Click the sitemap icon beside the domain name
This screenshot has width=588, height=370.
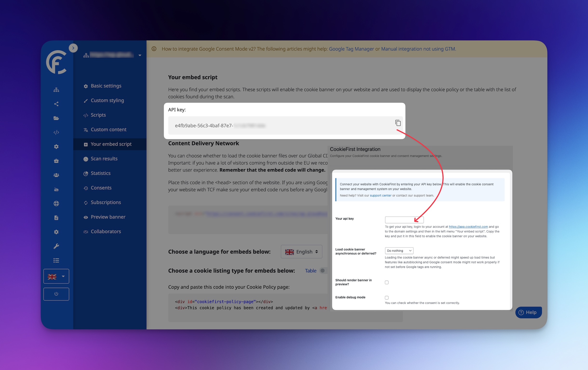pos(86,55)
